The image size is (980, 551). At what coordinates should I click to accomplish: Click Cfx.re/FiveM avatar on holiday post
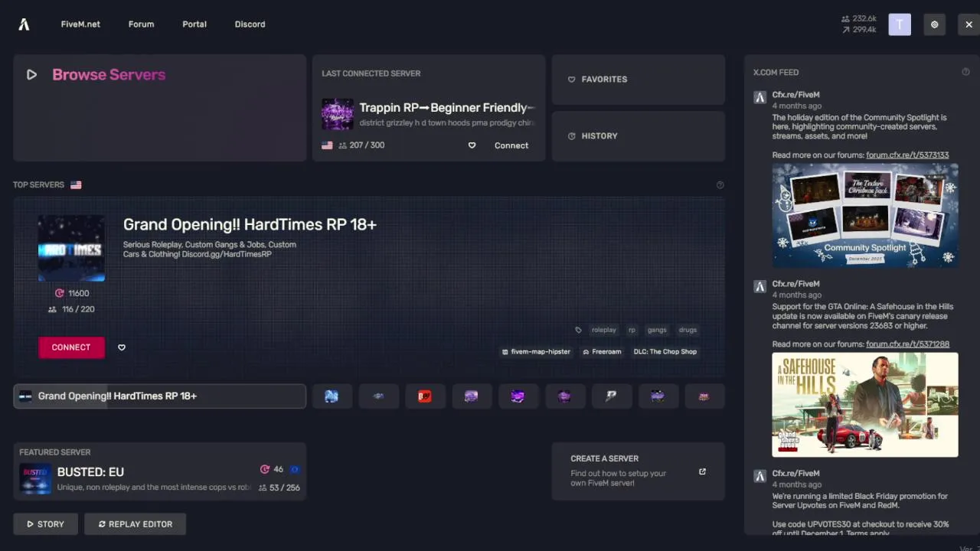pyautogui.click(x=759, y=97)
